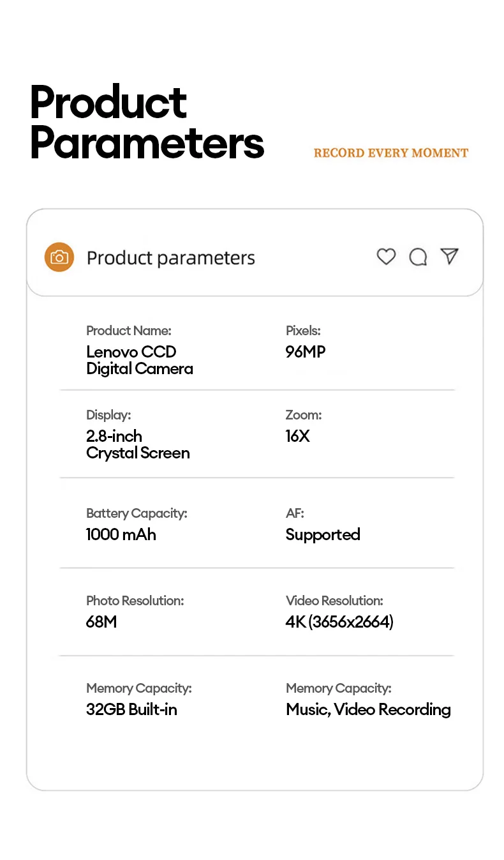The image size is (504, 860).
Task: Click the Video Resolution label
Action: pyautogui.click(x=334, y=601)
